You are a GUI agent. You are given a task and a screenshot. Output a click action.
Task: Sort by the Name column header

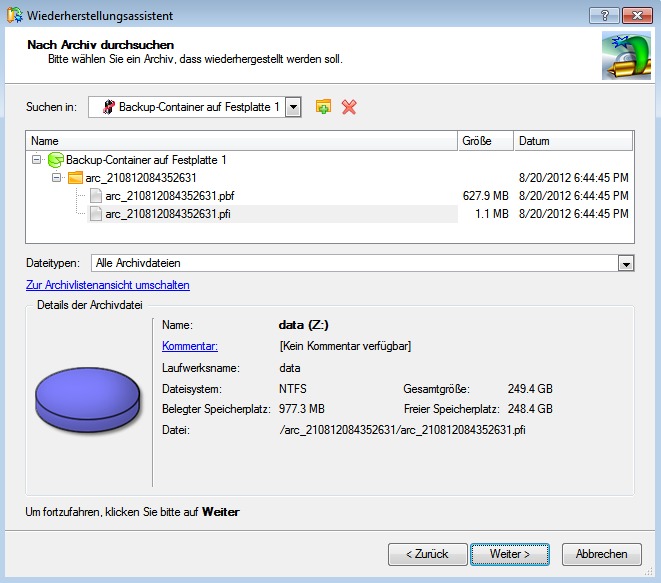(x=242, y=141)
